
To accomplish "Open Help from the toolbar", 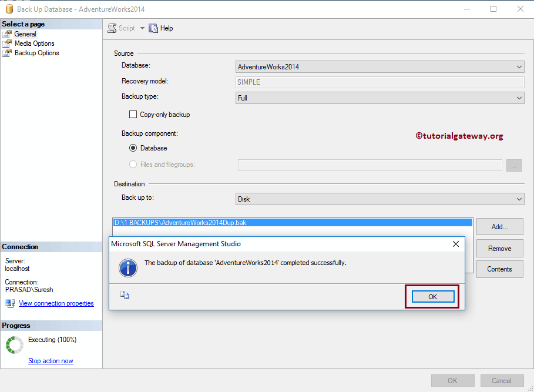I will pyautogui.click(x=161, y=28).
